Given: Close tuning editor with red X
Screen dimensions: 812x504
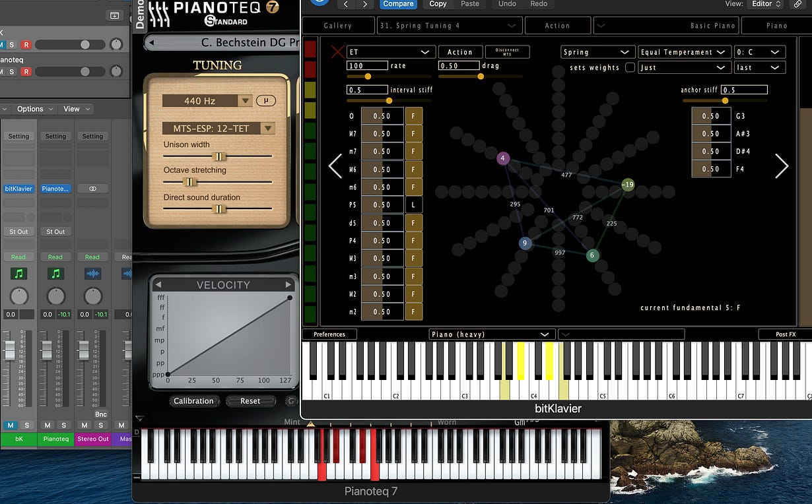Looking at the screenshot, I should [x=337, y=52].
